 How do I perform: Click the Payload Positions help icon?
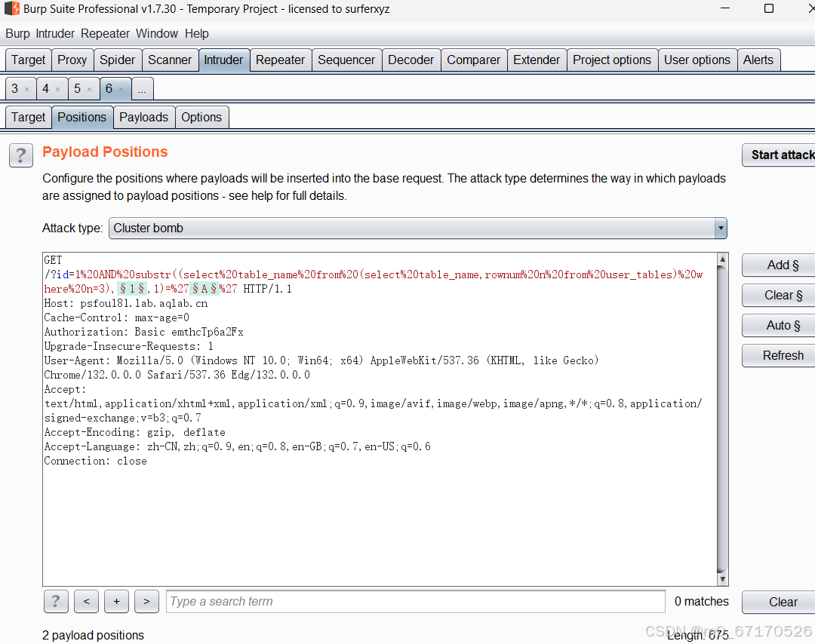coord(21,155)
